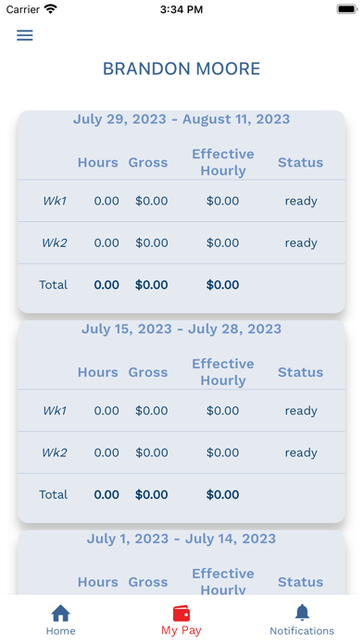This screenshot has height=644, width=363.
Task: Select Wk1 row in July 15 period
Action: pyautogui.click(x=181, y=411)
